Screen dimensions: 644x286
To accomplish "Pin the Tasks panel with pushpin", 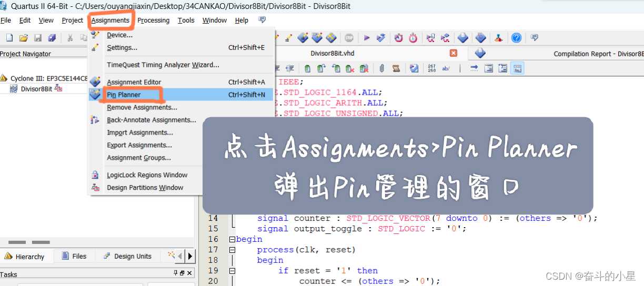I will [176, 273].
